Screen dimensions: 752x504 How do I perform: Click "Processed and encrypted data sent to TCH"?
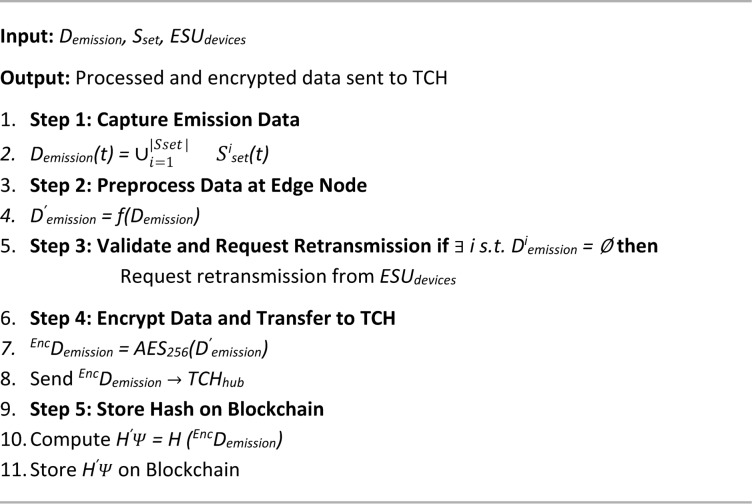pyautogui.click(x=261, y=78)
